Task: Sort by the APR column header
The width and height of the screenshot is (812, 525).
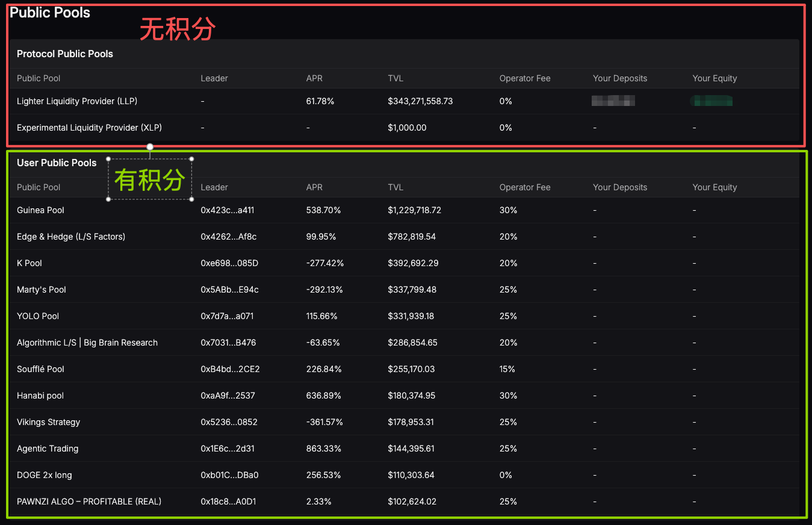Action: (x=314, y=187)
